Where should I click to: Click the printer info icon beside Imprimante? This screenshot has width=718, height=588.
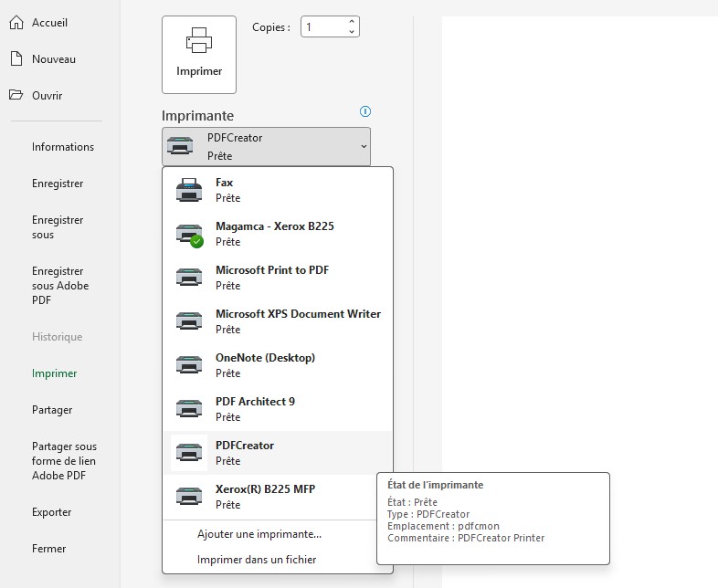[x=365, y=111]
